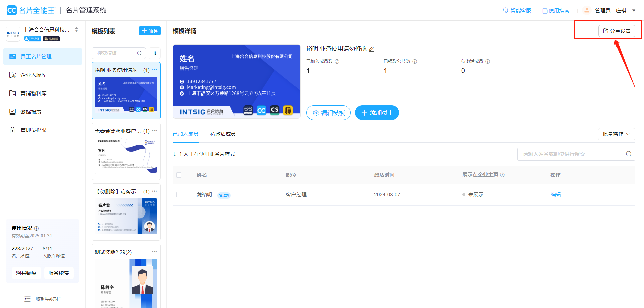Open 使用指南 user guide

coord(556,11)
